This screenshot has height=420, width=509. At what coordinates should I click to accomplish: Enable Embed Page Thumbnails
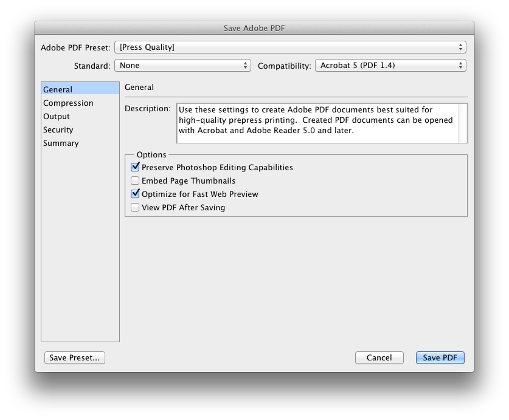click(135, 181)
